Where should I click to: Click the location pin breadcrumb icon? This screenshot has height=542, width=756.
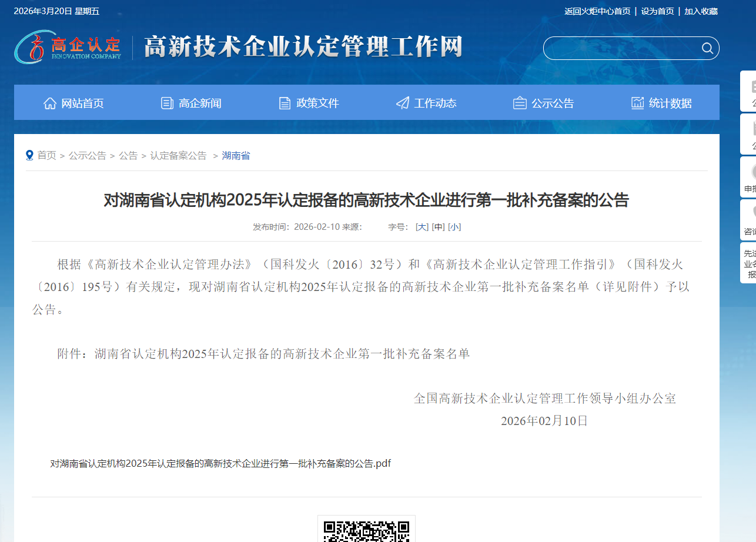(29, 155)
